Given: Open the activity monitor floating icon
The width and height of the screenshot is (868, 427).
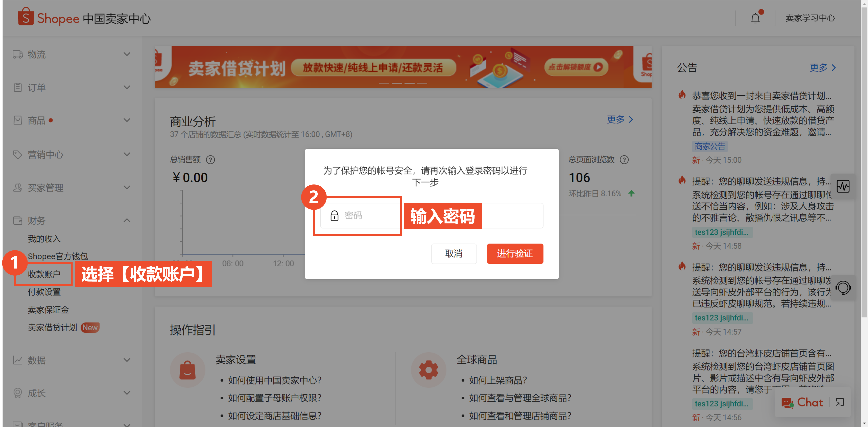Looking at the screenshot, I should 843,186.
